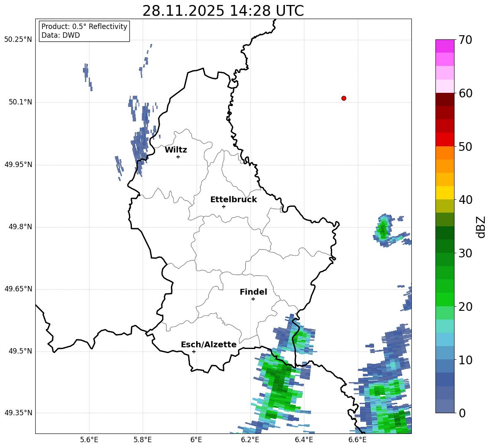
Task: Click the Ettelbruck station cross marker
Action: tap(224, 206)
